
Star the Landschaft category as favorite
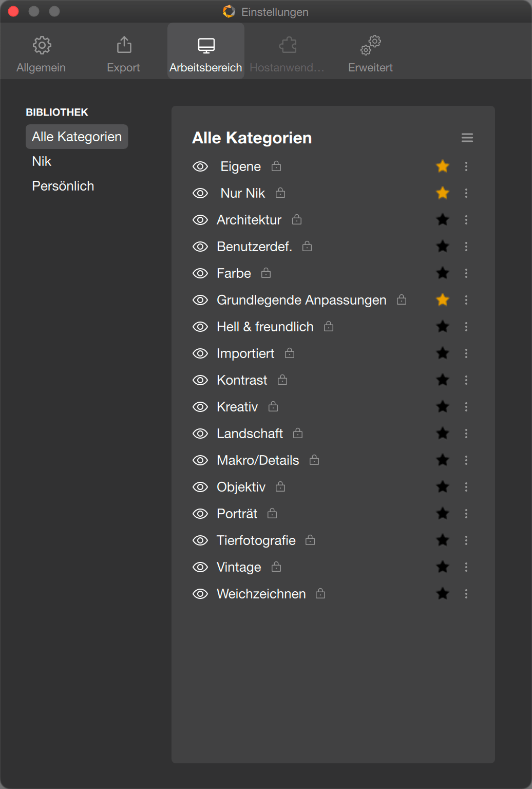(443, 434)
